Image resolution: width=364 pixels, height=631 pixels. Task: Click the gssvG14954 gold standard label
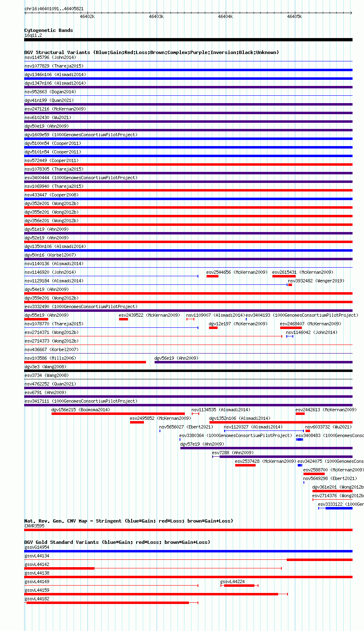pyautogui.click(x=37, y=547)
